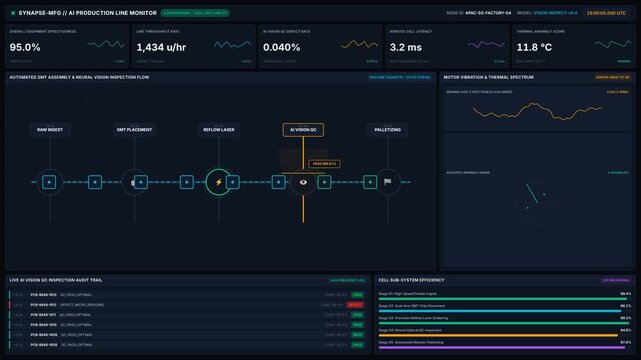Image resolution: width=641 pixels, height=360 pixels.
Task: Select conveyor item between Raw Ingest and SMT Placement
Action: point(95,182)
